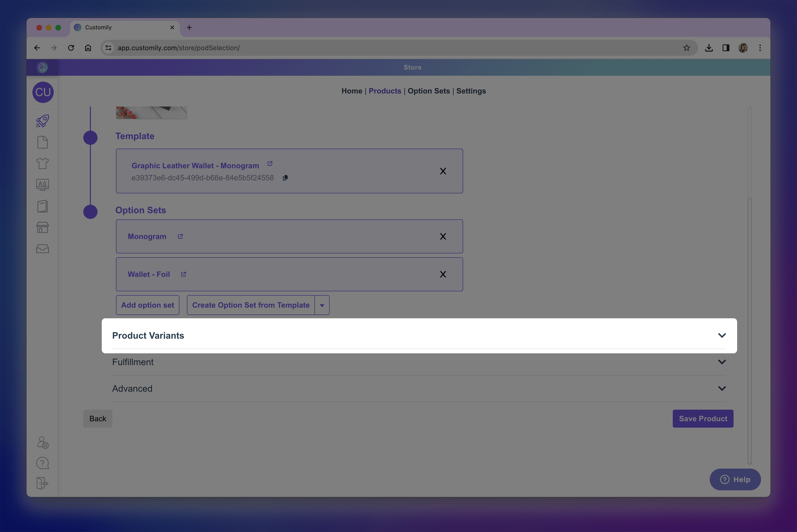This screenshot has height=532, width=797.
Task: Click the Save Product button
Action: [703, 419]
